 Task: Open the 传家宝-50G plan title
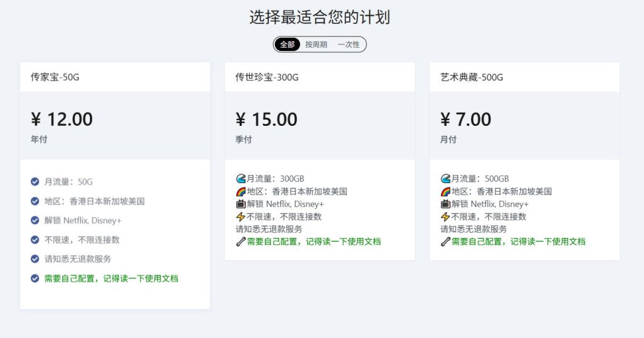click(55, 77)
